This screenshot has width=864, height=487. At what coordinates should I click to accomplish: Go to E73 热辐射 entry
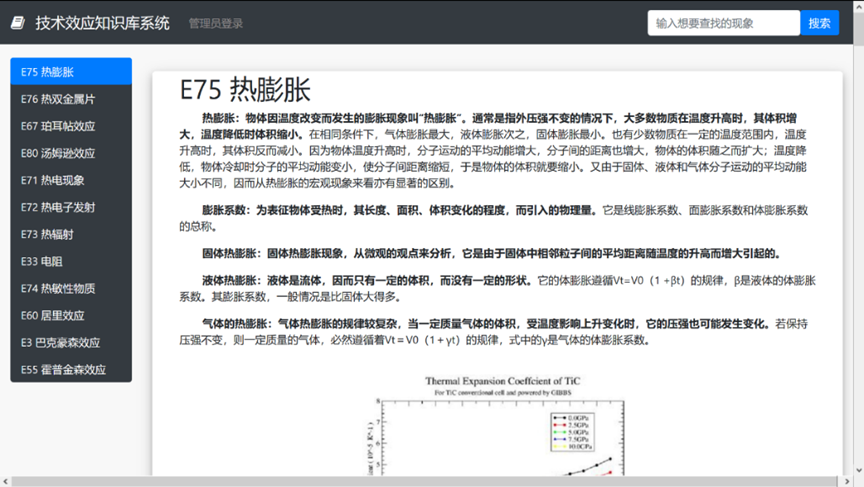(x=71, y=234)
